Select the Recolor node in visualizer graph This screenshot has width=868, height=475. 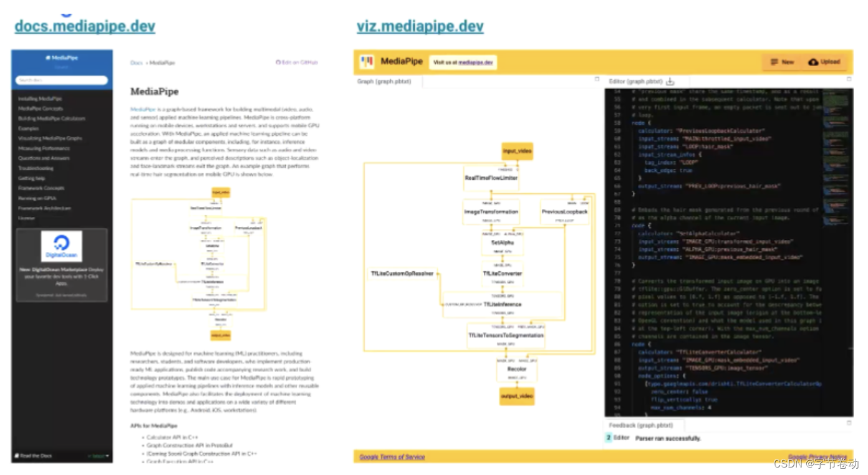pos(517,369)
